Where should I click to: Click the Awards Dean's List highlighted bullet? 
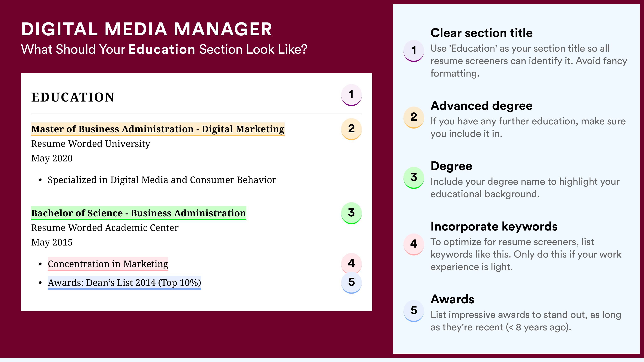(124, 283)
